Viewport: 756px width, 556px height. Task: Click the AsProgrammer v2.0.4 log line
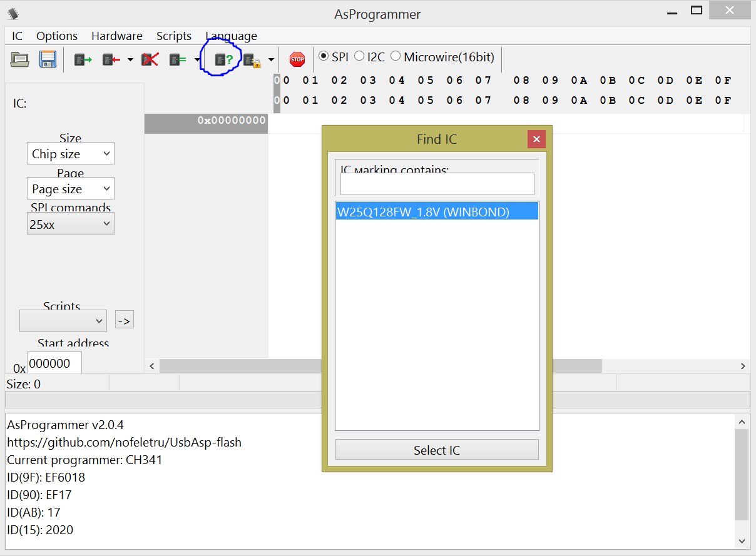pos(66,425)
